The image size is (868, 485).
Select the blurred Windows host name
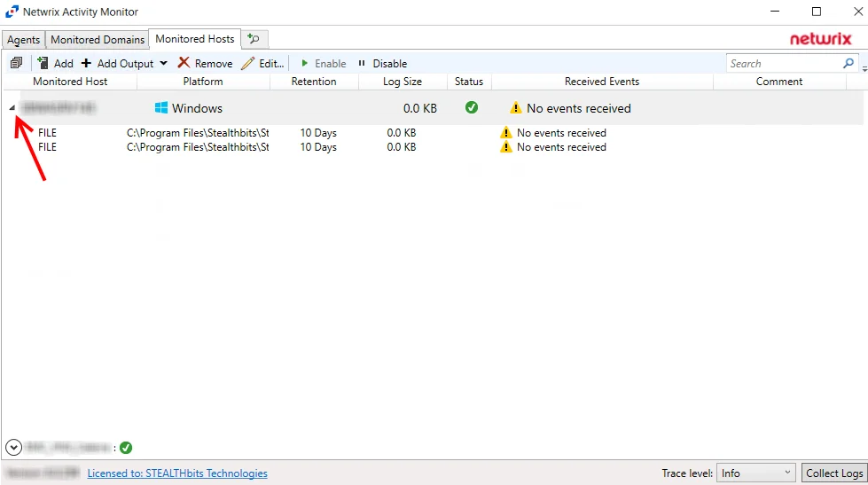tap(59, 107)
